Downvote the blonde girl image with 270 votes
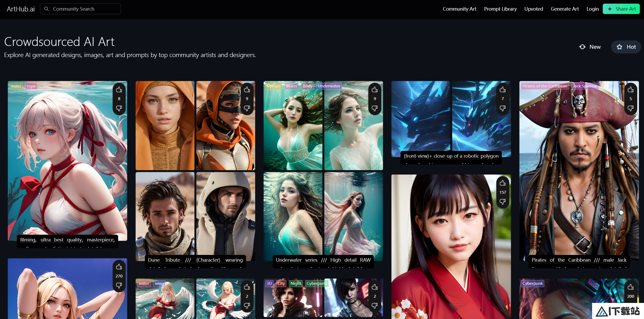The width and height of the screenshot is (644, 319). [119, 285]
